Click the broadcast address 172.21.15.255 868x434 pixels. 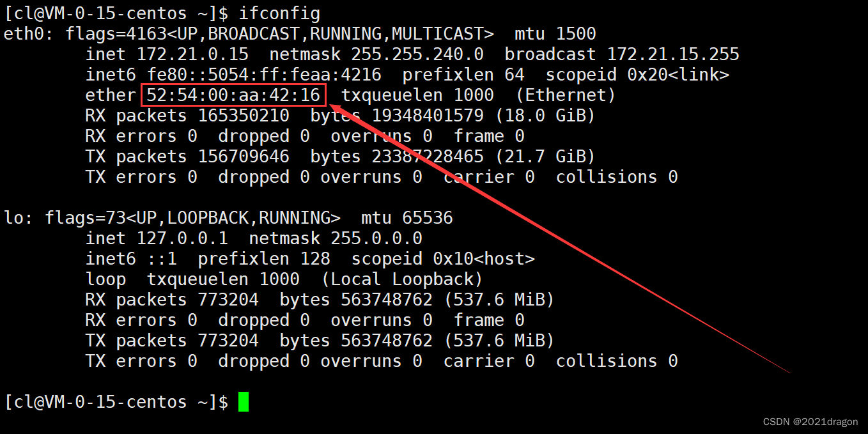[672, 54]
